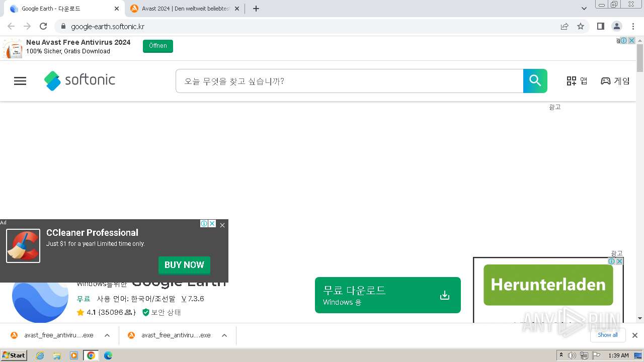Reload the current page

click(43, 26)
